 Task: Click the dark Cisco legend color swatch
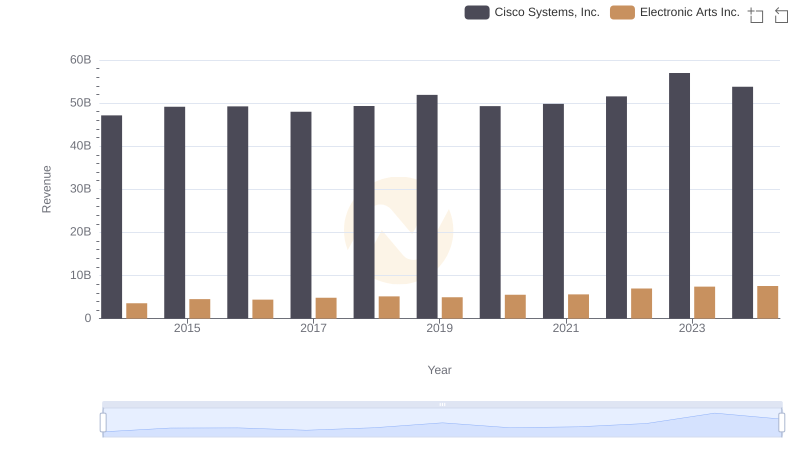(477, 12)
